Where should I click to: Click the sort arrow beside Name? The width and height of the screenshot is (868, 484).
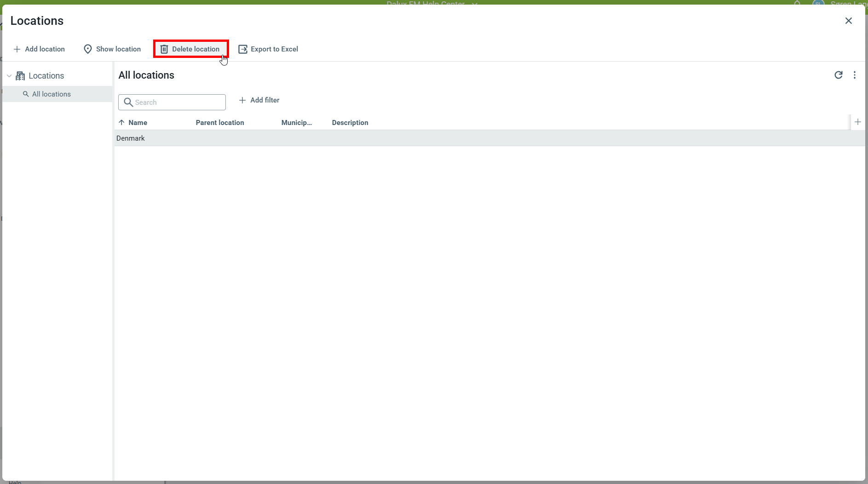pyautogui.click(x=121, y=122)
